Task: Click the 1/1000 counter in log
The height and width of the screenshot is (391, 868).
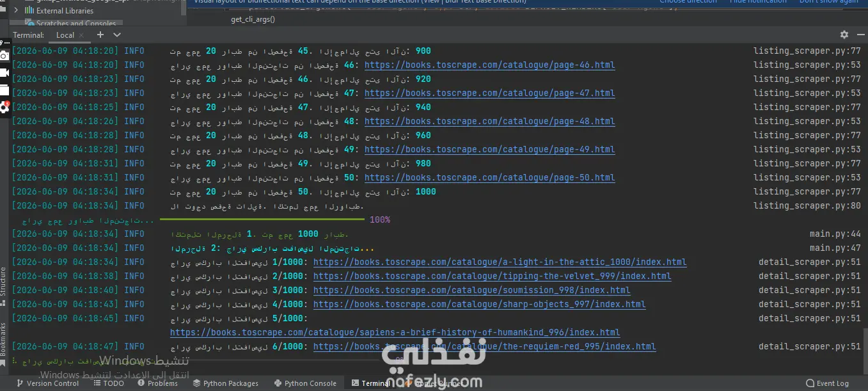Action: pyautogui.click(x=288, y=262)
